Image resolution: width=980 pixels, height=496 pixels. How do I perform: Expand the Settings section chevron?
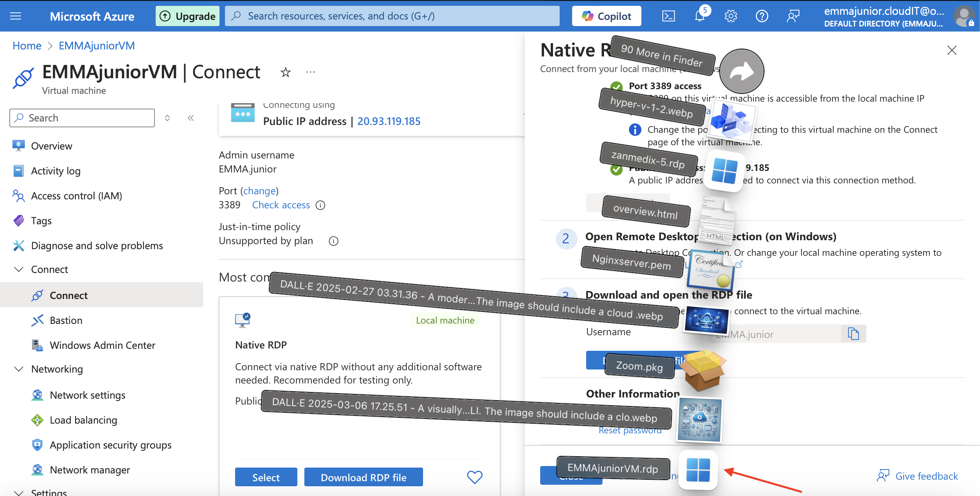point(19,492)
